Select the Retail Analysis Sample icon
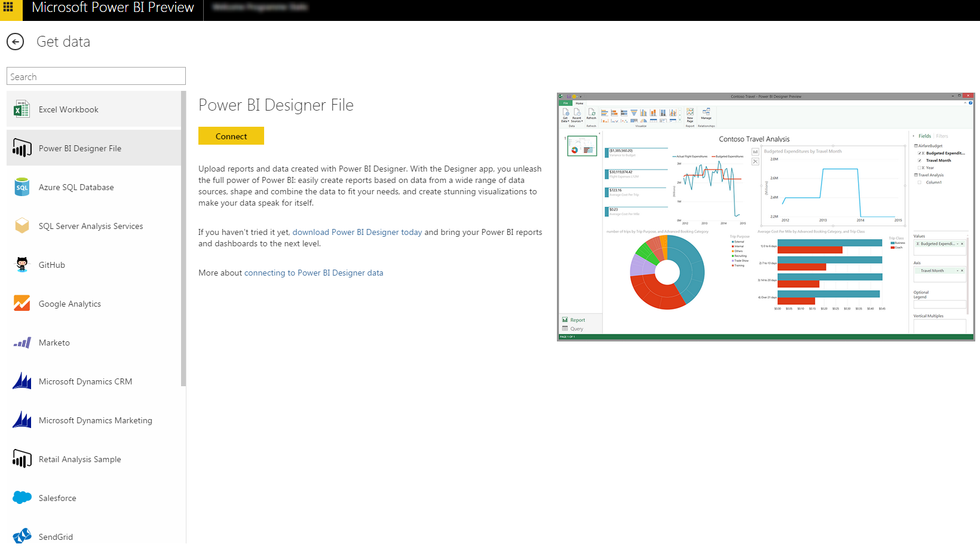980x553 pixels. (22, 459)
